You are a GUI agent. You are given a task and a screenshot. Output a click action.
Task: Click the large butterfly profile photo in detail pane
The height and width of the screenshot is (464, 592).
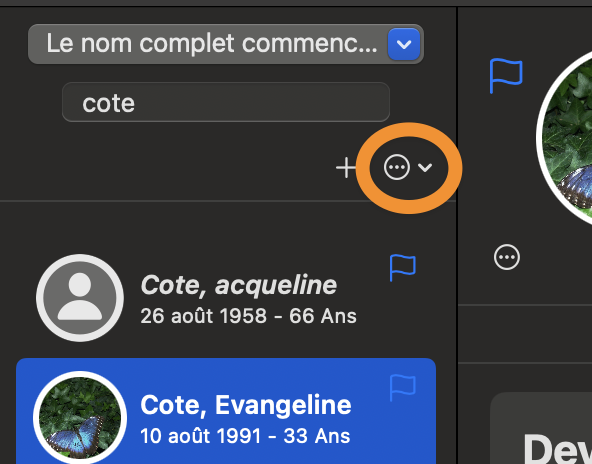[564, 138]
